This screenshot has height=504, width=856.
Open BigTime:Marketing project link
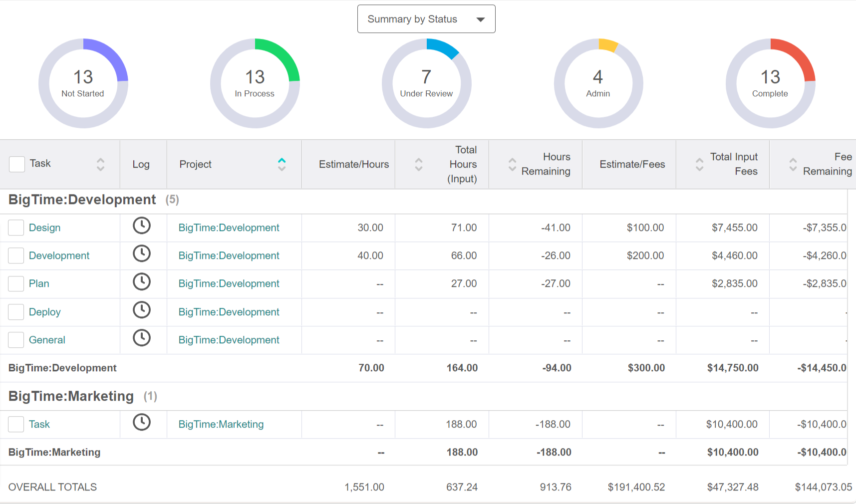pos(221,424)
